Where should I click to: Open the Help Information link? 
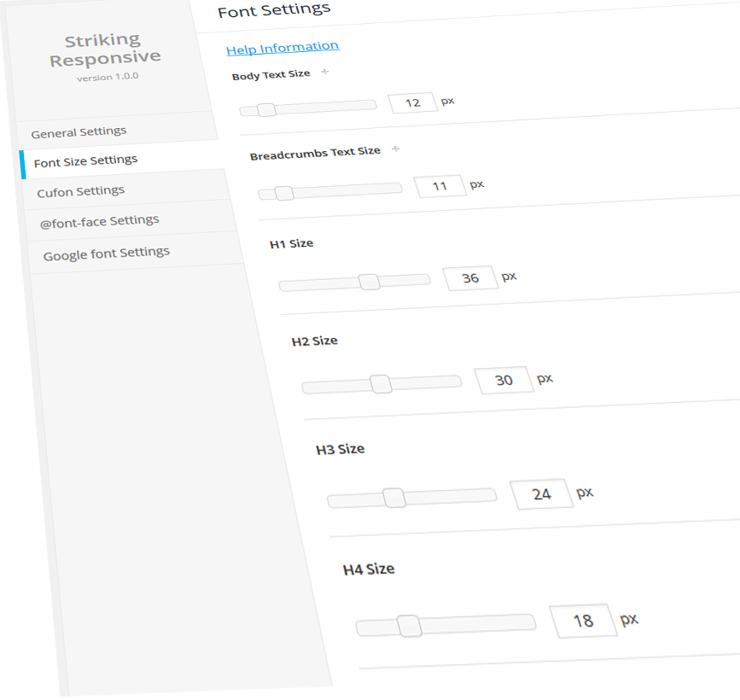tap(283, 48)
